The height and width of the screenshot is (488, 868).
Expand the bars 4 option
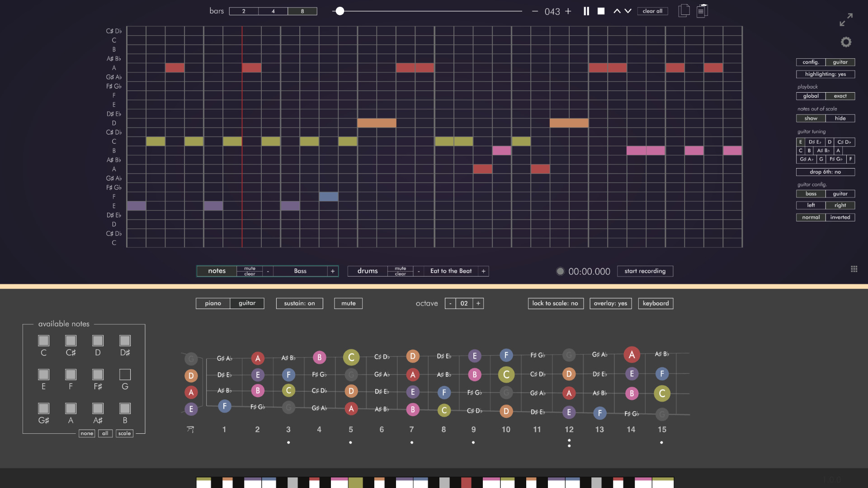pyautogui.click(x=273, y=11)
